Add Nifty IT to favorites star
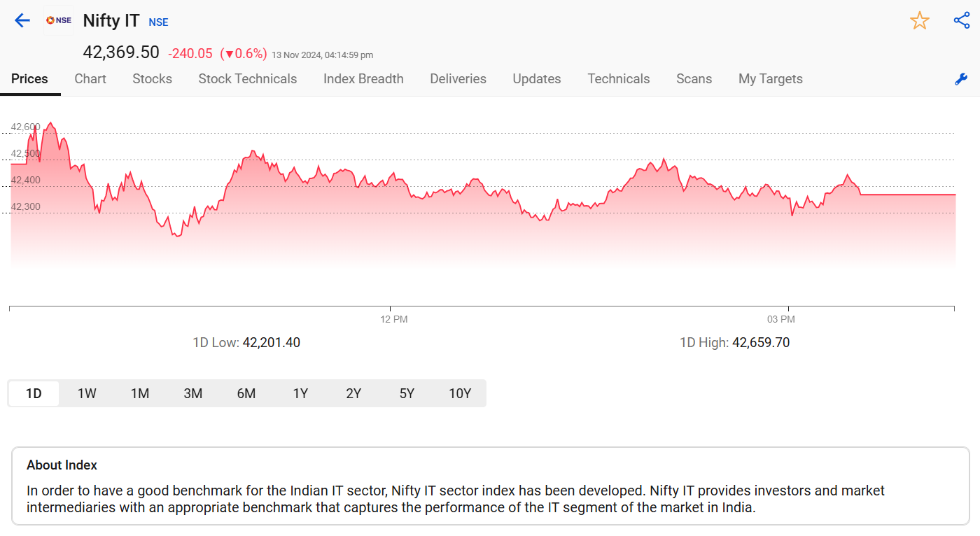The height and width of the screenshot is (536, 980). [x=919, y=20]
